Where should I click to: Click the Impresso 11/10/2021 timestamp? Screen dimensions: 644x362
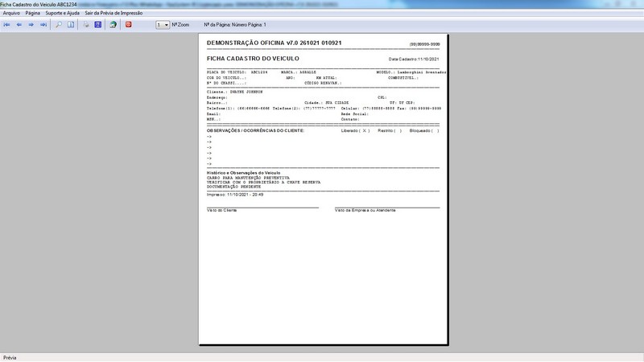235,195
